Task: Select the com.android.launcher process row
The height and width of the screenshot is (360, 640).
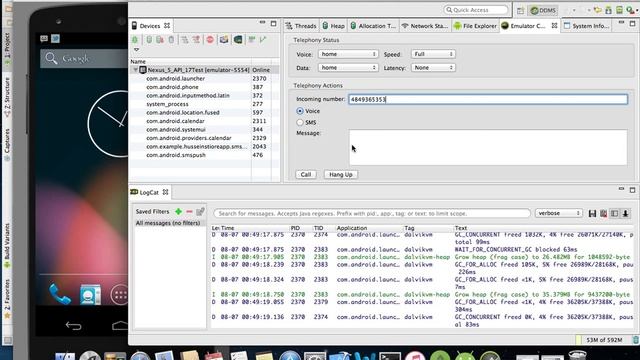Action: [x=204, y=78]
